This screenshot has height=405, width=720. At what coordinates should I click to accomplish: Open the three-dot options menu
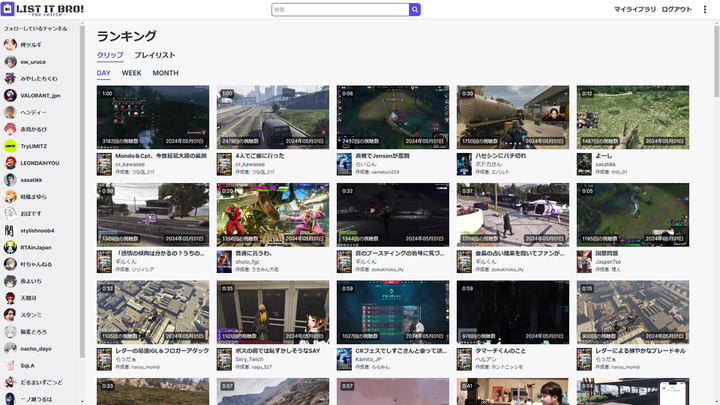[705, 10]
